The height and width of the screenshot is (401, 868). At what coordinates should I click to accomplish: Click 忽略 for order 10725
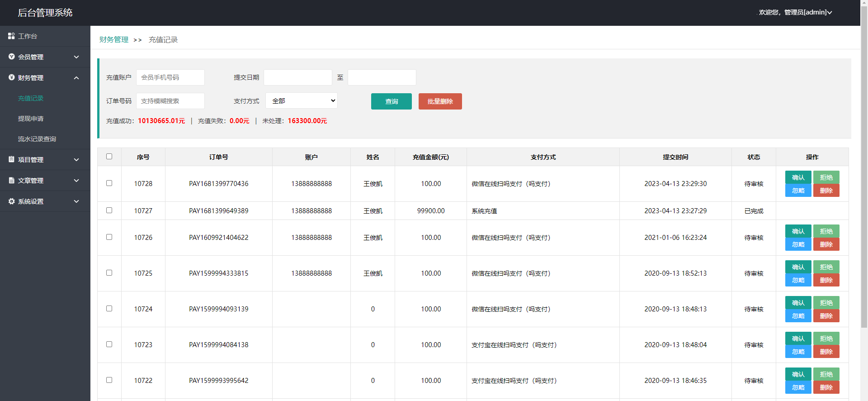(x=798, y=280)
